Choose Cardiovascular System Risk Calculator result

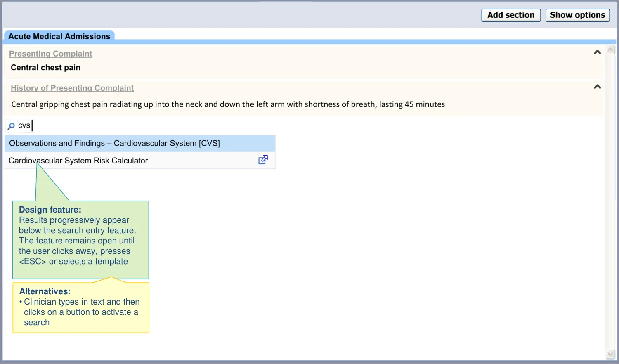[x=78, y=161]
